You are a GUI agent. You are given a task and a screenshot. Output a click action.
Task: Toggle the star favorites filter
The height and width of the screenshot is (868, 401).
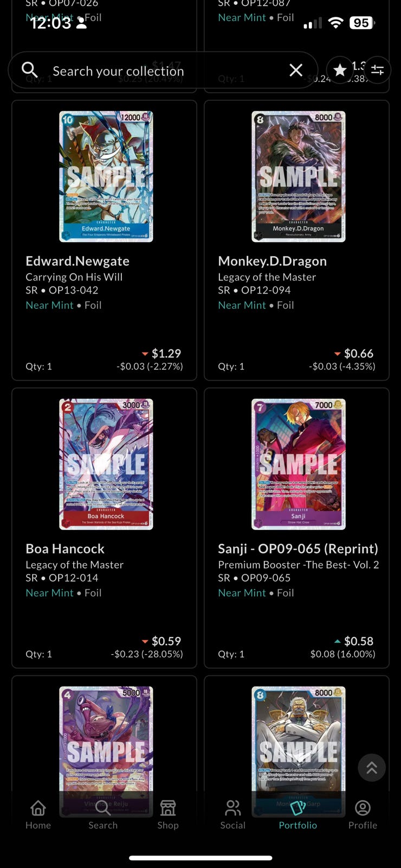point(340,70)
